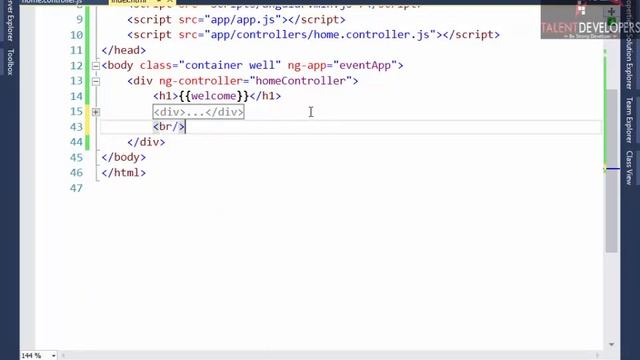Click the scrollbar down arrow
The width and height of the screenshot is (640, 360).
coord(611,345)
